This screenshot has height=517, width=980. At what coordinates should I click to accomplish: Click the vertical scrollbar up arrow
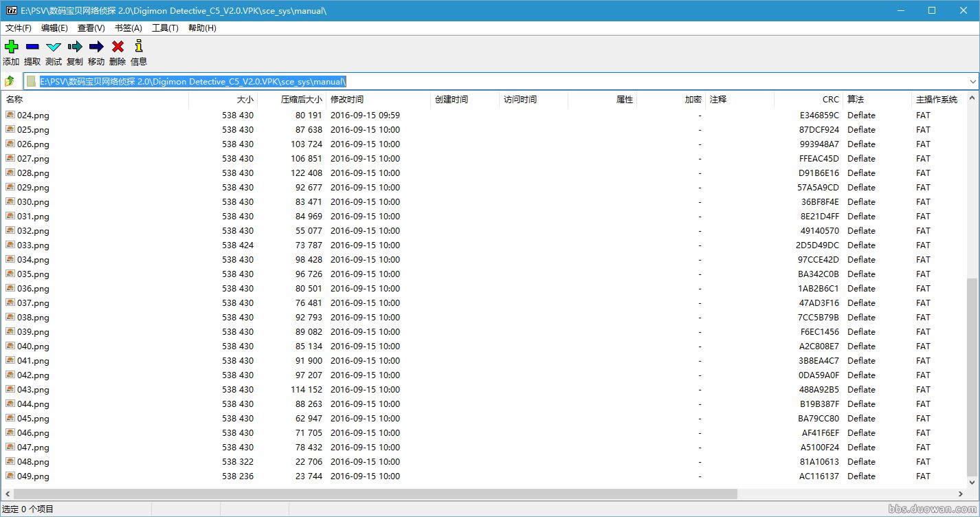click(972, 99)
